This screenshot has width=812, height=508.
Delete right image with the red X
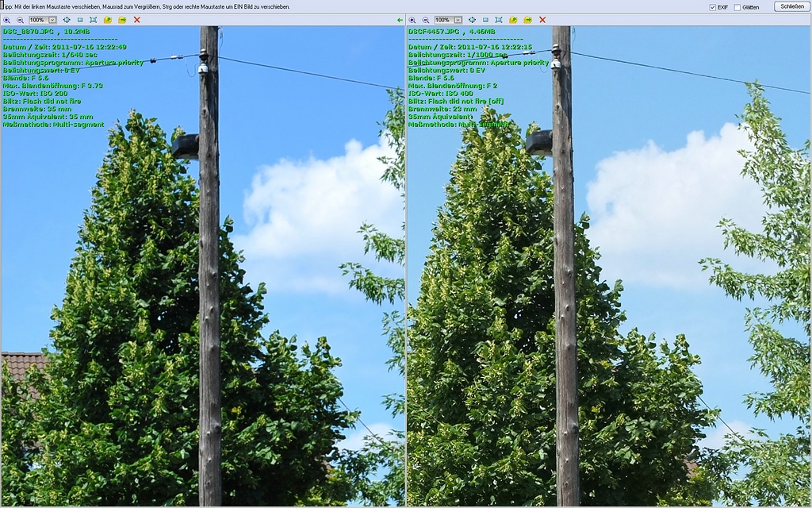pos(542,20)
